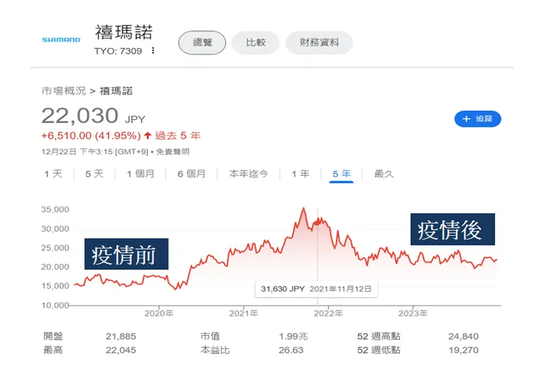
Task: Click the 最高 value 22,045
Action: click(x=121, y=351)
